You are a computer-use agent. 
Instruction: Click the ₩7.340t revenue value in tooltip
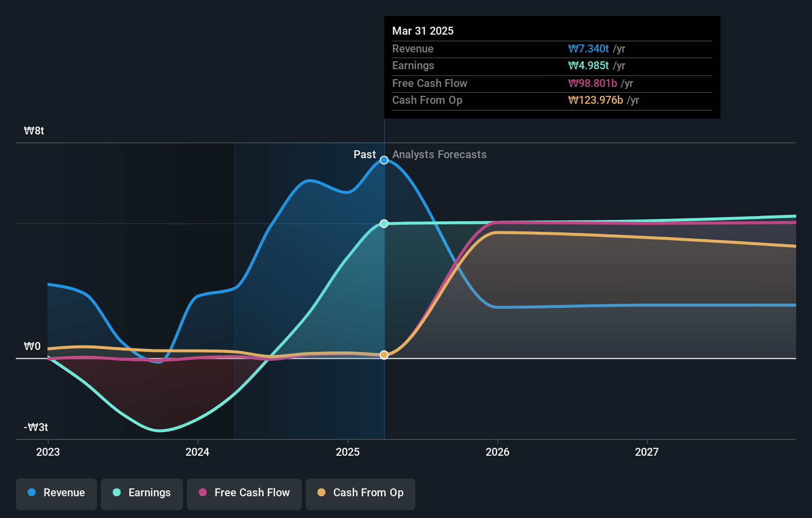tap(588, 49)
